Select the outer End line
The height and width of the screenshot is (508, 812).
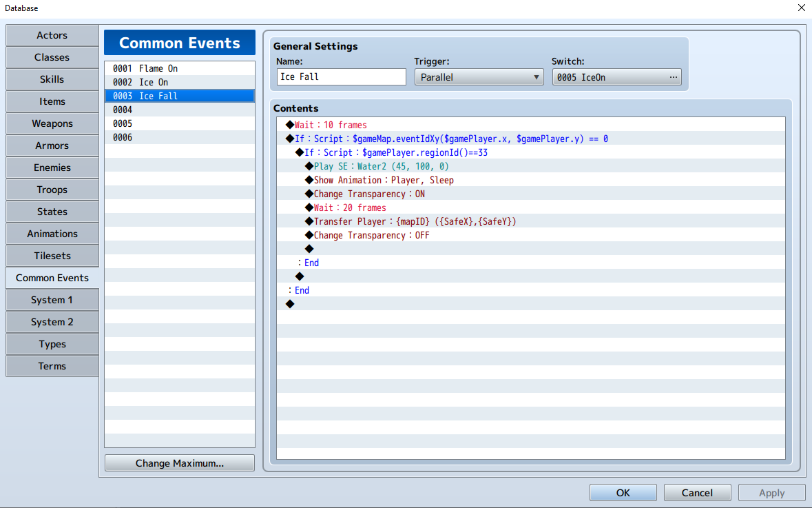pyautogui.click(x=531, y=290)
